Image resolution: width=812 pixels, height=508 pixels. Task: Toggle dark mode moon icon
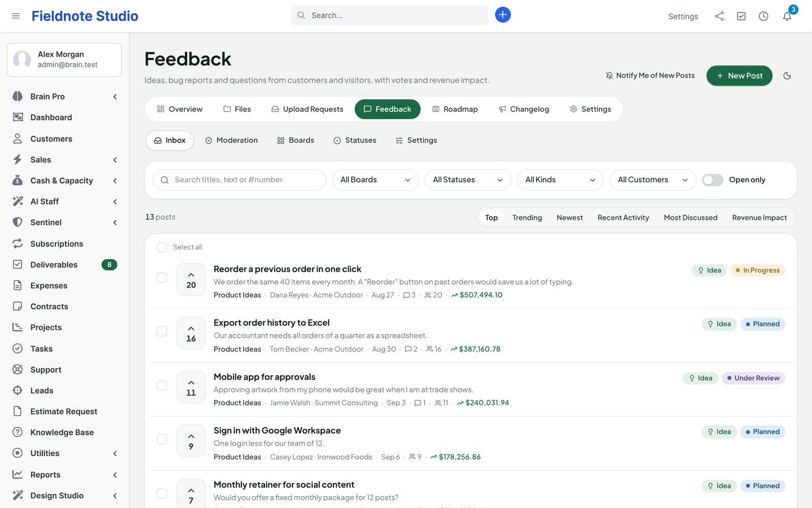pyautogui.click(x=787, y=76)
